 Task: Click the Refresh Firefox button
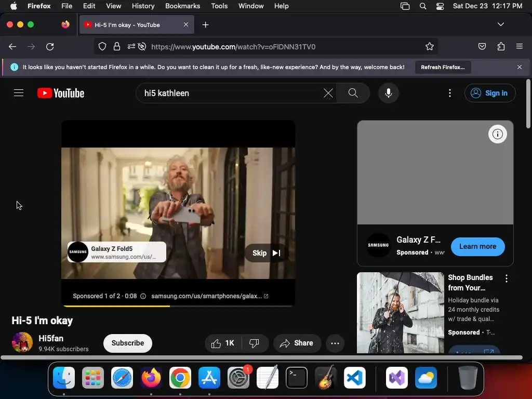pos(443,67)
